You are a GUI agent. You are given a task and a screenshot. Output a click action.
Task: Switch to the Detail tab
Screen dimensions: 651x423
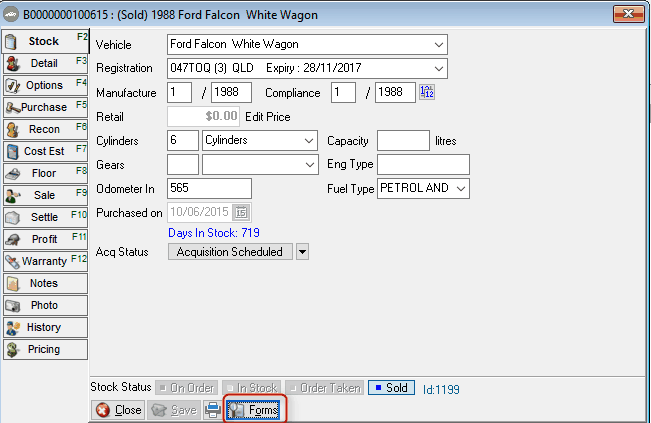click(x=45, y=64)
